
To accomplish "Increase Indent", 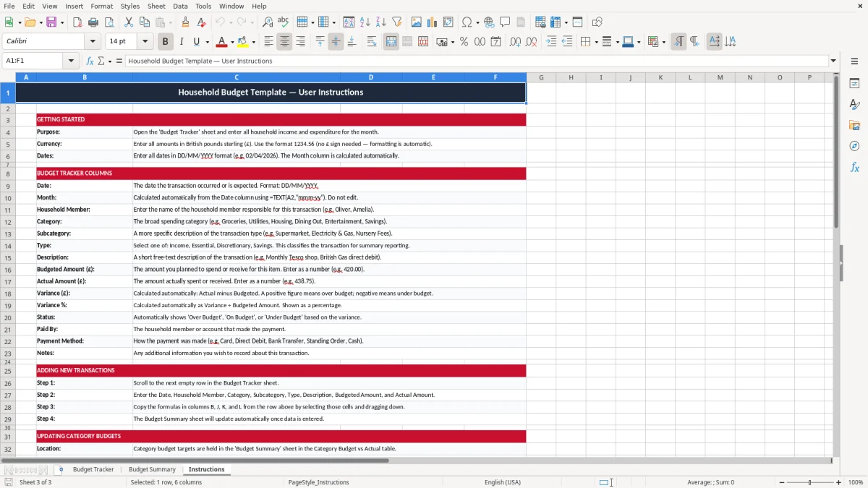I will (551, 42).
